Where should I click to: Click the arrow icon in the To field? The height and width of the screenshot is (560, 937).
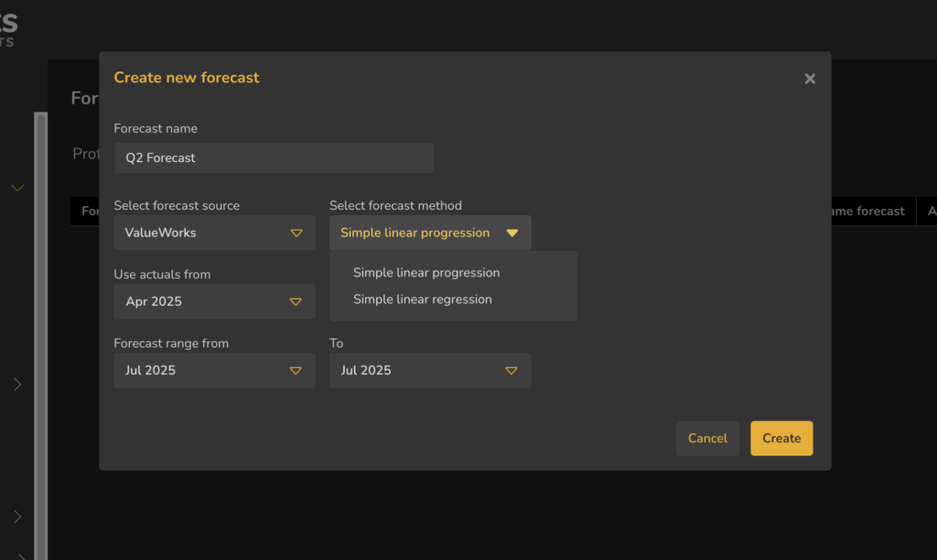pos(512,371)
